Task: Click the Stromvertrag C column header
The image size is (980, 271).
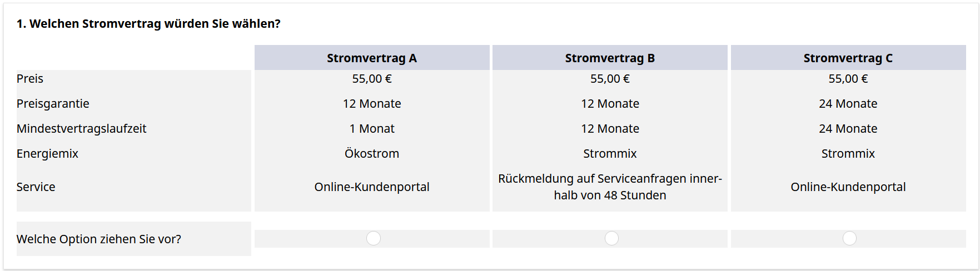Action: tap(848, 58)
